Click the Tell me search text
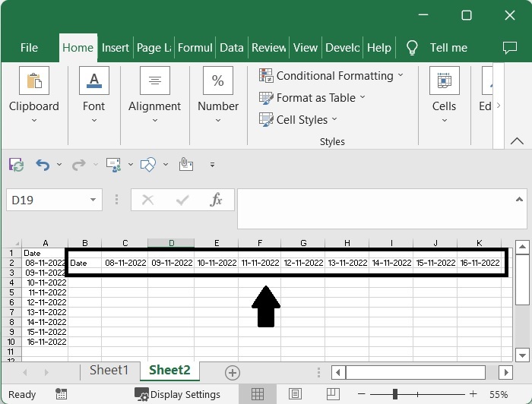The image size is (532, 404). [x=448, y=48]
